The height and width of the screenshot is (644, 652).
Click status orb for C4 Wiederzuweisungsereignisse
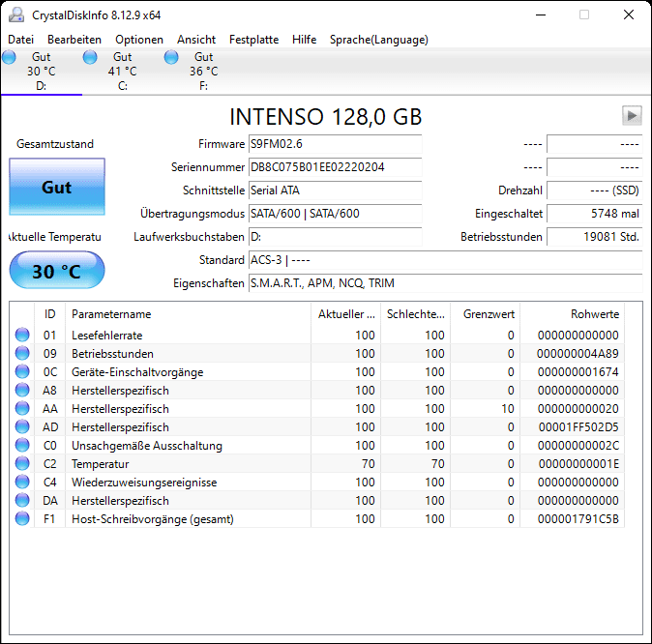(x=22, y=482)
